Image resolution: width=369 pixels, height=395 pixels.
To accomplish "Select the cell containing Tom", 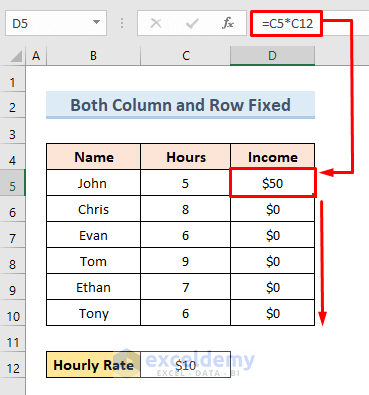I will [94, 261].
